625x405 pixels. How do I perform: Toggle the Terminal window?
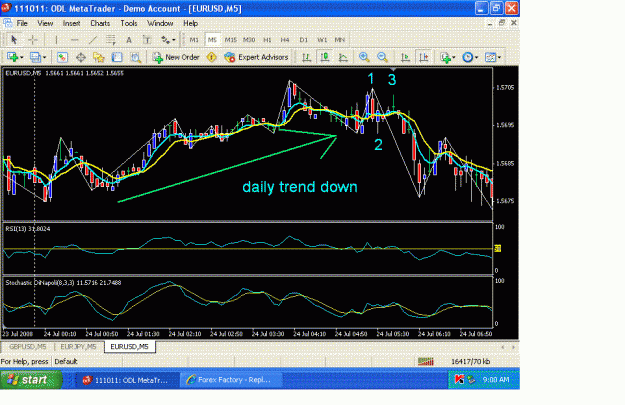[x=117, y=57]
